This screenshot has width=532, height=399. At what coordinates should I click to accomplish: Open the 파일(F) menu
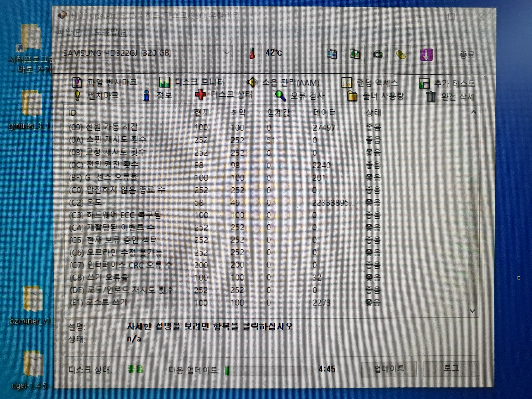pos(69,32)
